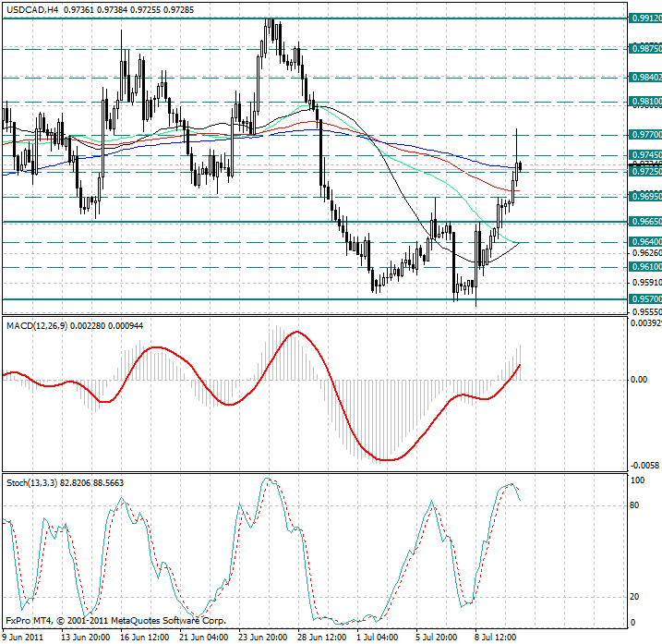662x644 pixels.
Task: Select the 0.9610 price level label
Action: (644, 267)
